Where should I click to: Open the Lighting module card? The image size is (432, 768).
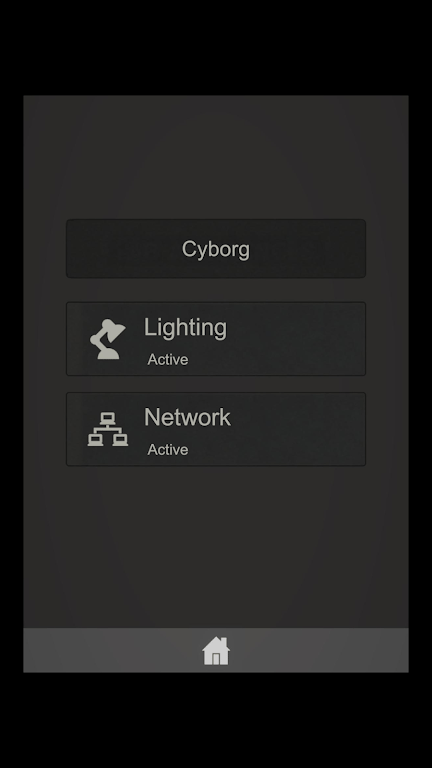(x=216, y=339)
